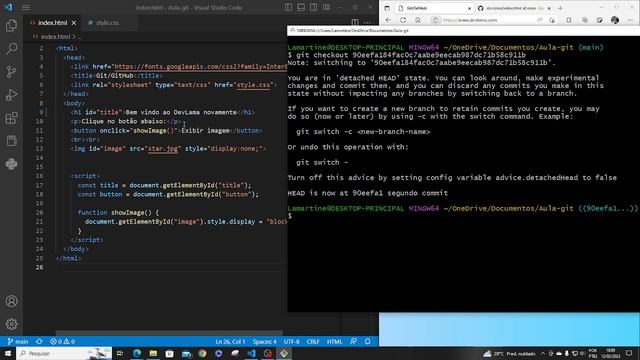The width and height of the screenshot is (640, 360).
Task: Click the Python icon in activity bar
Action: point(11,164)
